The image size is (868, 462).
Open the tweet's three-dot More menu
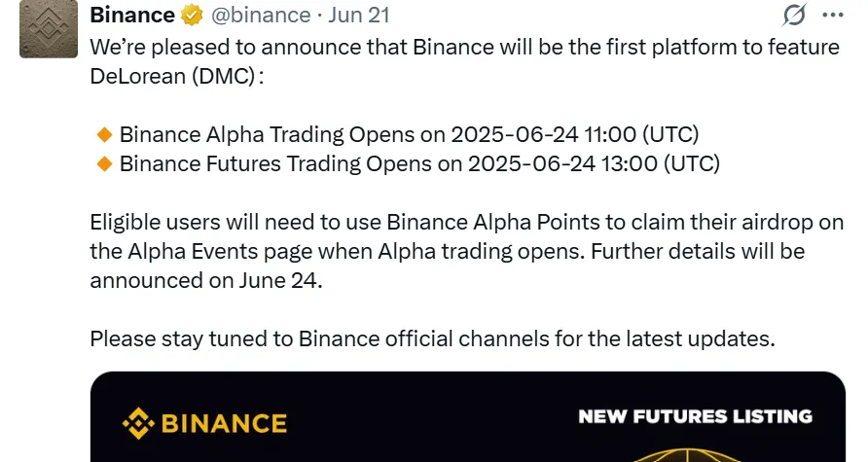pos(832,16)
